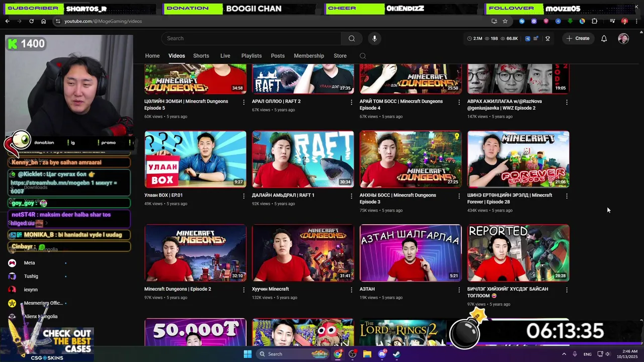Screen dimensions: 644x362
Task: Go back with the browser back arrow
Action: pyautogui.click(x=7, y=21)
